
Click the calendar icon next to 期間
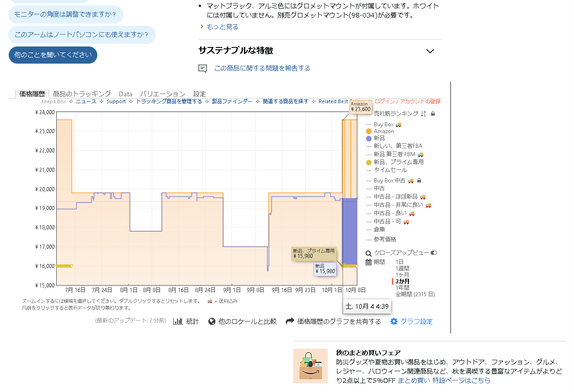click(368, 262)
